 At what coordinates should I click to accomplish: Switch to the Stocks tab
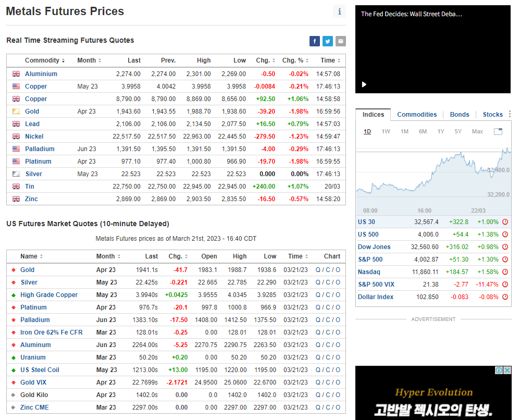coord(492,115)
